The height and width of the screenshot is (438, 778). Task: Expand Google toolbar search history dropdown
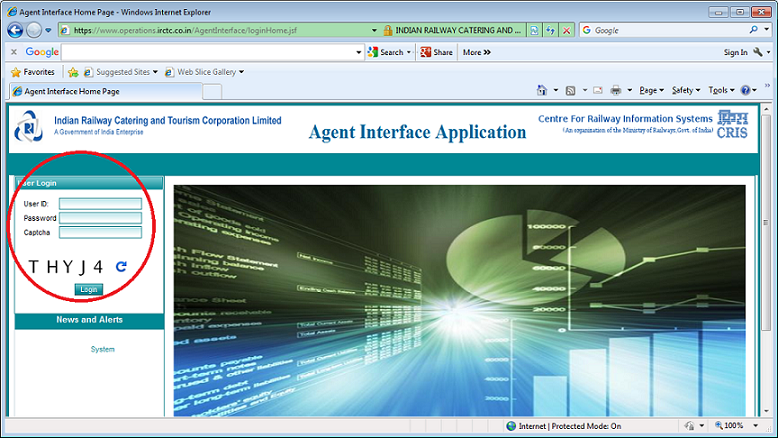(359, 52)
